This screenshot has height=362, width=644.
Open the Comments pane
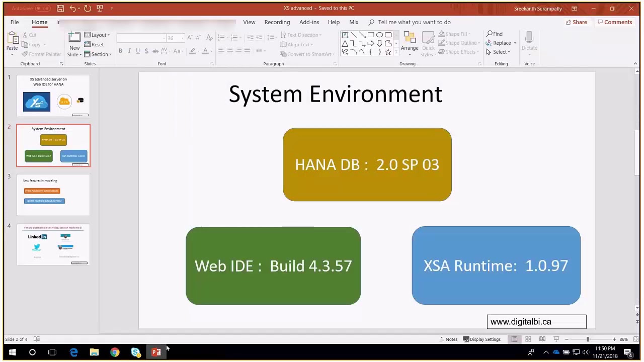(x=615, y=22)
